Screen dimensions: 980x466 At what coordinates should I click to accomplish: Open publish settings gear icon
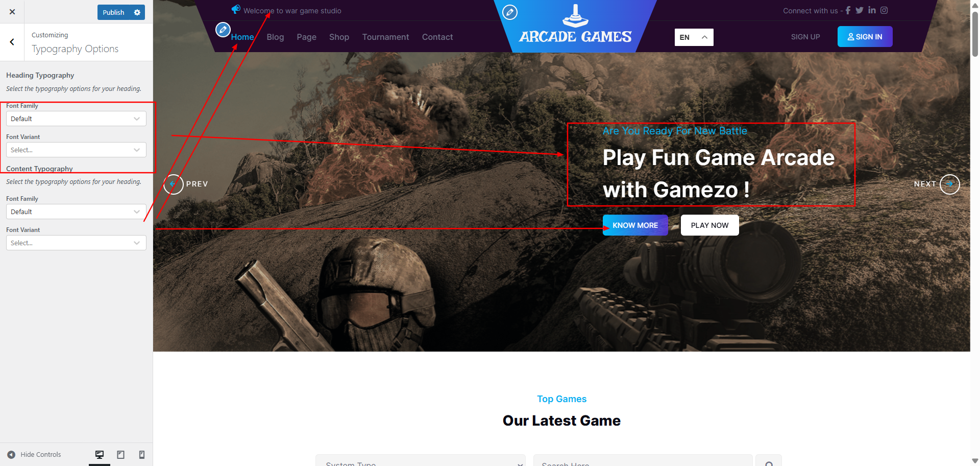(x=137, y=12)
